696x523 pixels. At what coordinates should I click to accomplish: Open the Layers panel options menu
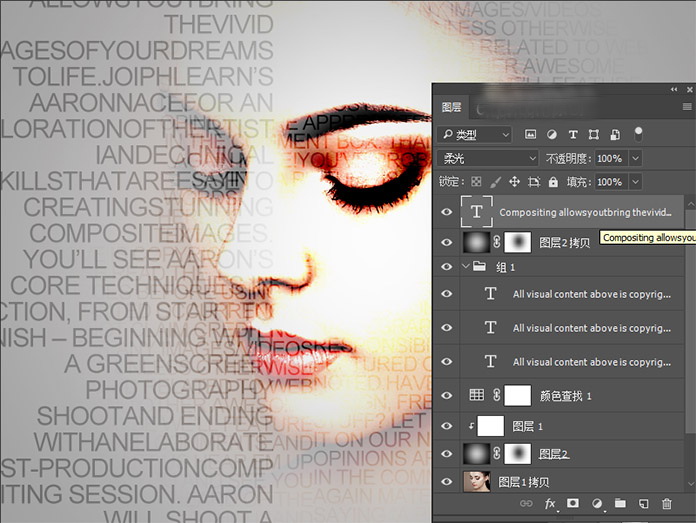tap(687, 106)
